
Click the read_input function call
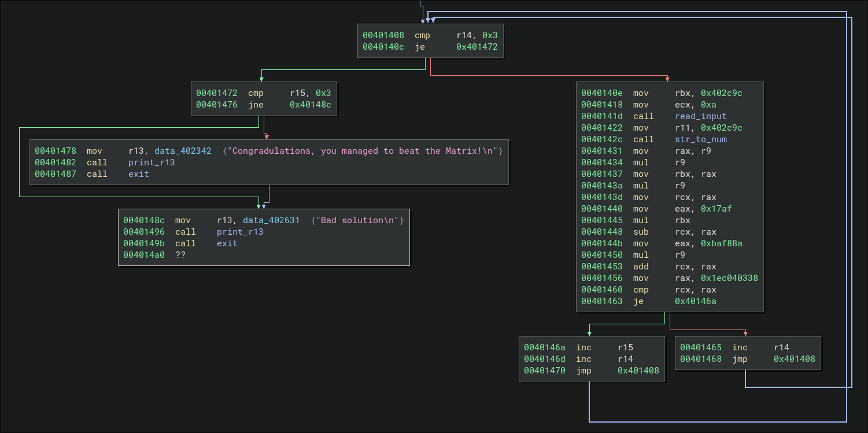[701, 116]
